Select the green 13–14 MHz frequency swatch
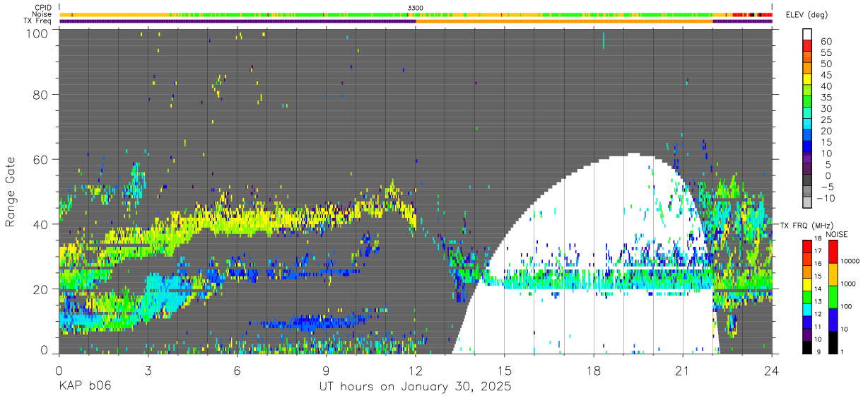 [807, 296]
